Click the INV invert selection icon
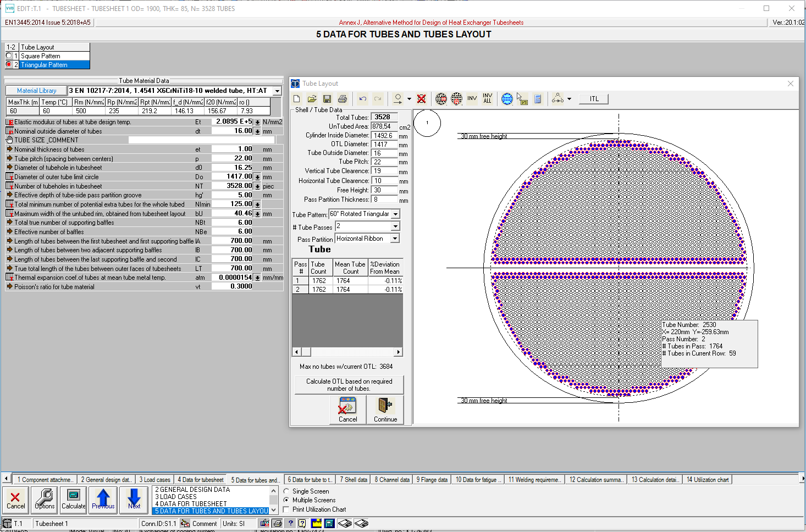Screen dimensions: 806x532 [x=472, y=98]
